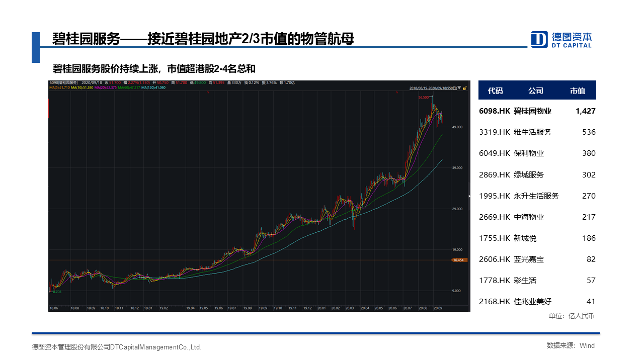Select the 2168.HK code cell

click(495, 302)
